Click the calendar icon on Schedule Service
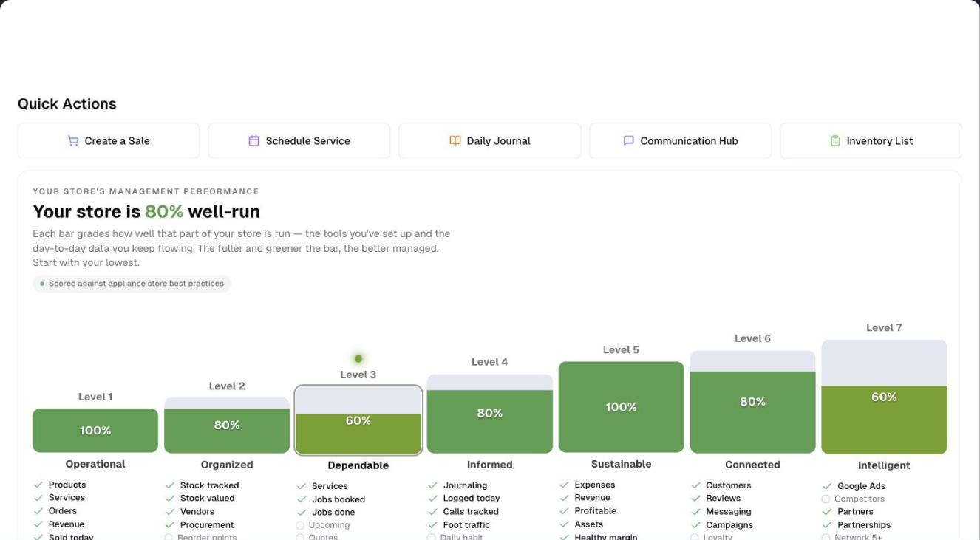Screen dimensions: 980x540 click(x=253, y=141)
